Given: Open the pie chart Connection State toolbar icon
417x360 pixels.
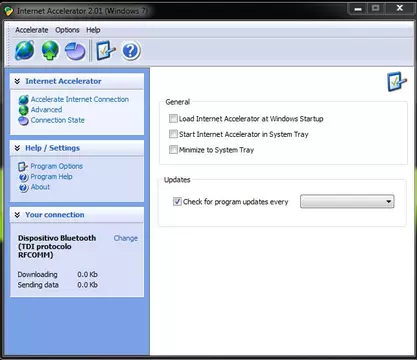Looking at the screenshot, I should pyautogui.click(x=75, y=51).
